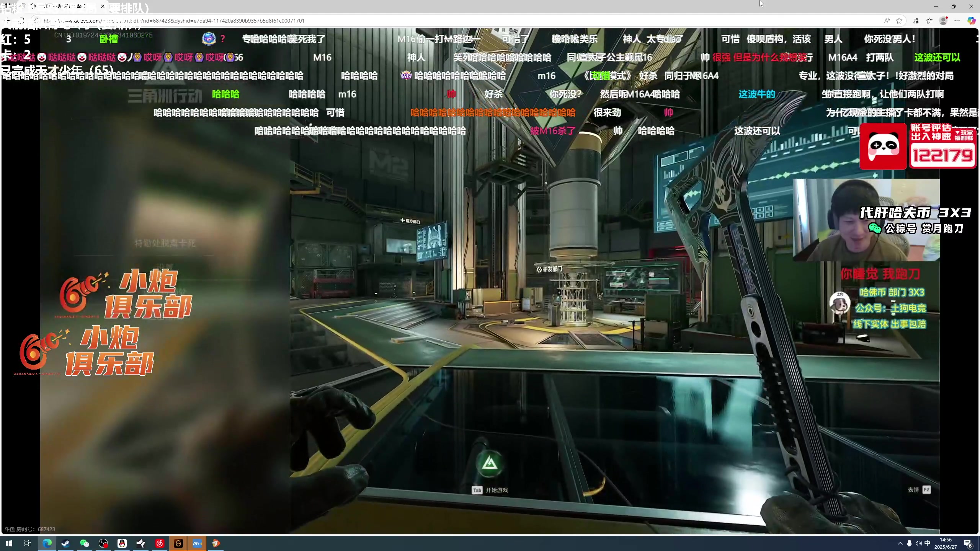Viewport: 980px width, 551px height.
Task: Click the 你睡觉 我跑刀 red text
Action: click(x=880, y=274)
